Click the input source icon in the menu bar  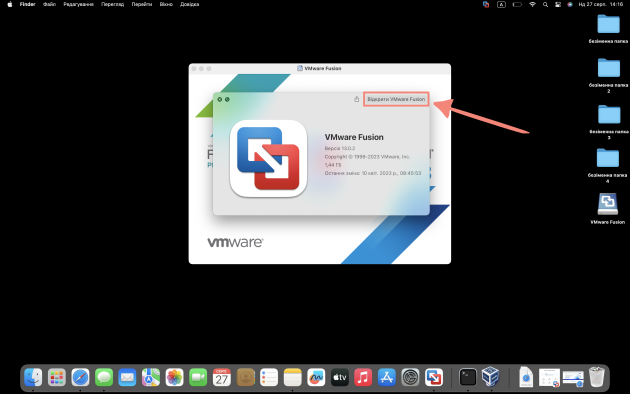coord(501,4)
